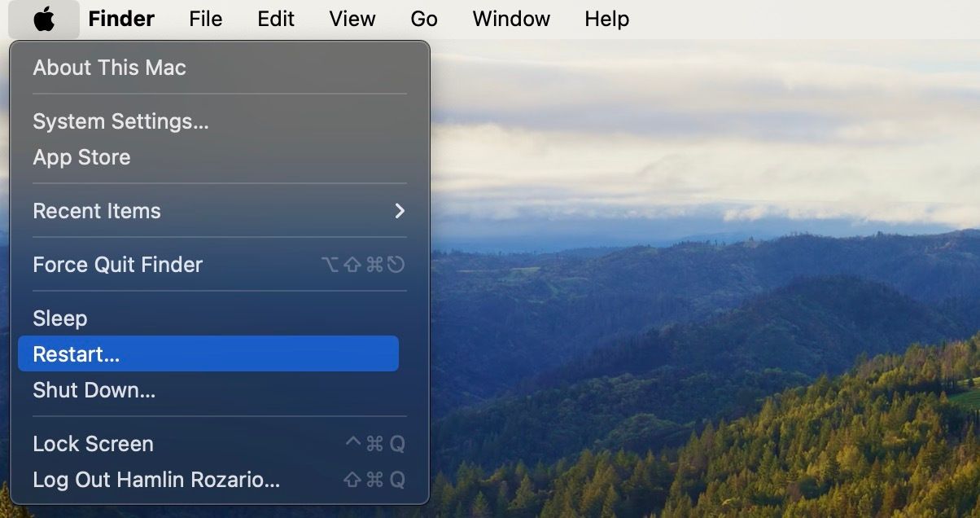Launch the App Store
980x518 pixels.
[x=81, y=157]
